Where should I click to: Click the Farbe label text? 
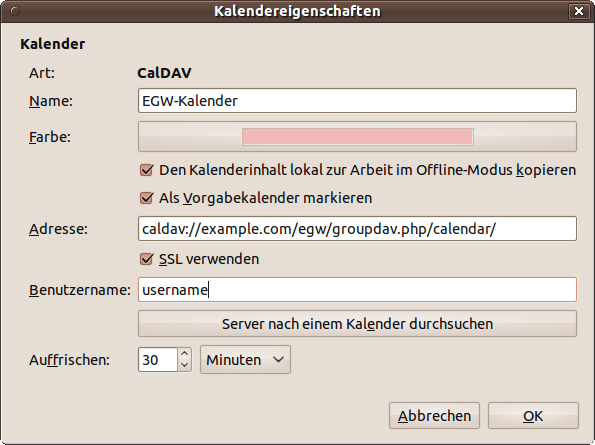pos(50,137)
